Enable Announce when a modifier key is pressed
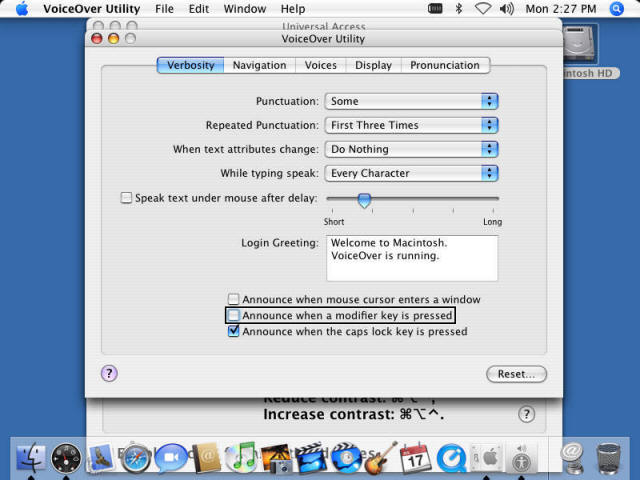The height and width of the screenshot is (480, 640). pyautogui.click(x=234, y=315)
